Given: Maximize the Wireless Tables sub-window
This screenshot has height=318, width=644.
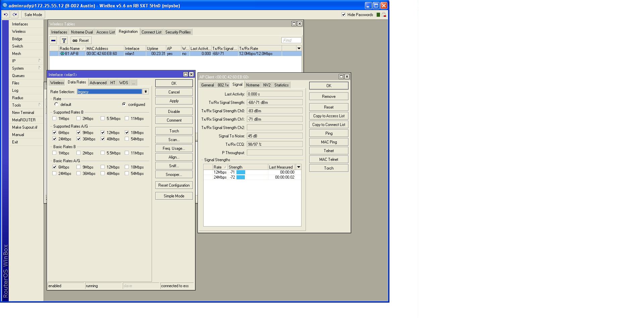Looking at the screenshot, I should (294, 24).
